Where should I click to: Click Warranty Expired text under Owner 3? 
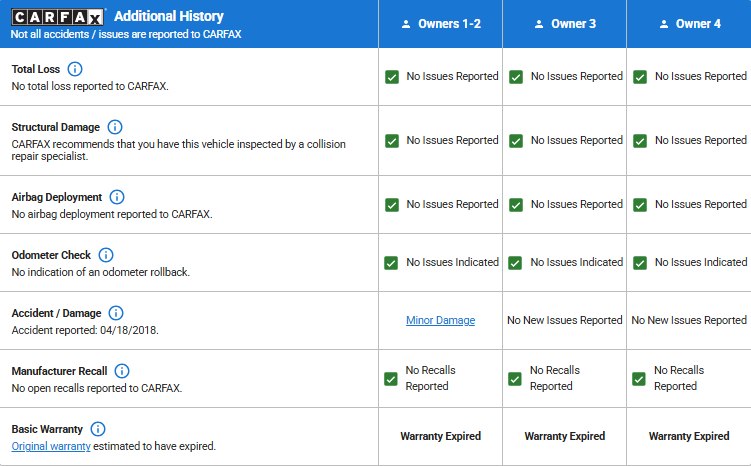564,437
